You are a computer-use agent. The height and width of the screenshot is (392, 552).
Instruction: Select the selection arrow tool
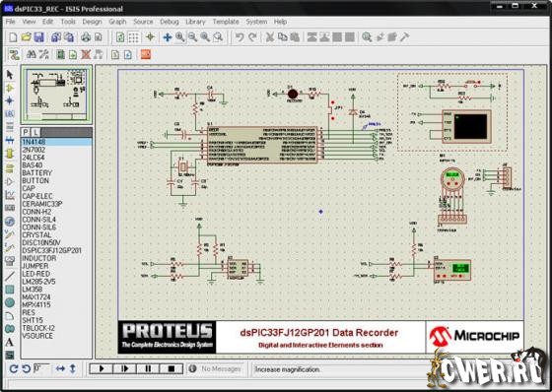pyautogui.click(x=10, y=75)
